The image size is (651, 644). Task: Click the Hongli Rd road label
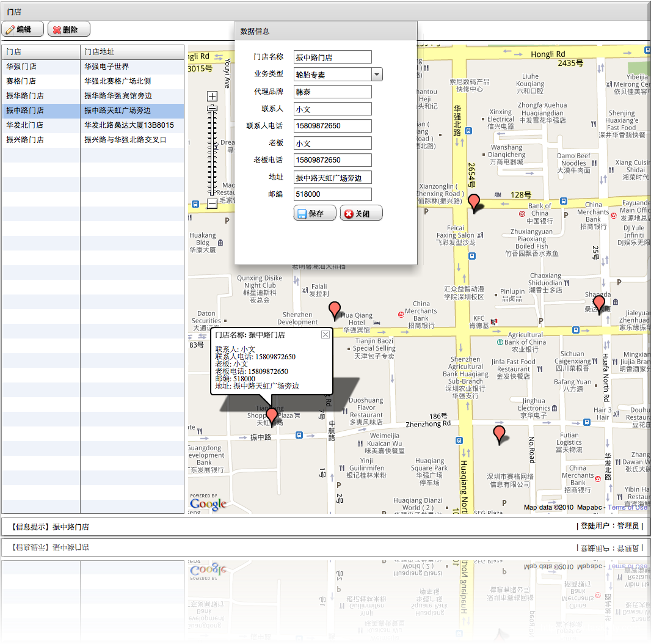(x=548, y=54)
